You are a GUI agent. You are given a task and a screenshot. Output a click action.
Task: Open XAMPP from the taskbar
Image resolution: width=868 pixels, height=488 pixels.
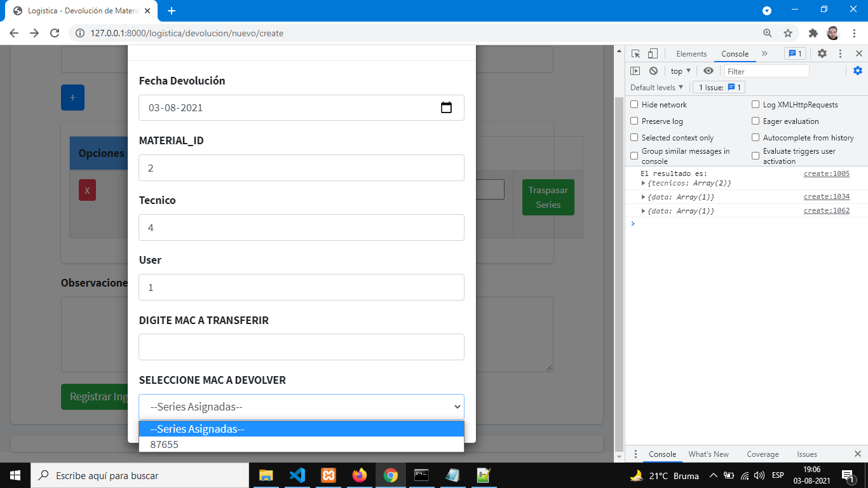point(328,475)
